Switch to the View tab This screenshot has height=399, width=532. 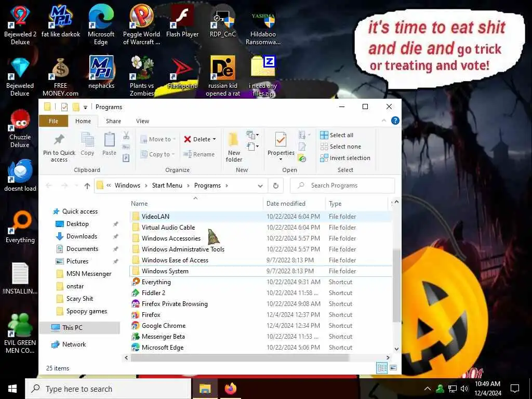click(142, 121)
